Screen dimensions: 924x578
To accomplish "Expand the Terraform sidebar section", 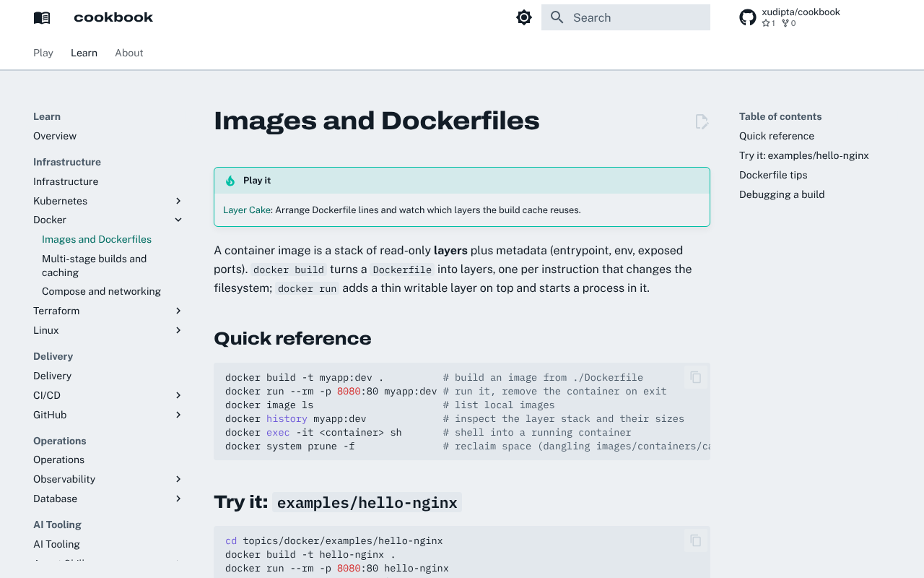I will point(178,311).
